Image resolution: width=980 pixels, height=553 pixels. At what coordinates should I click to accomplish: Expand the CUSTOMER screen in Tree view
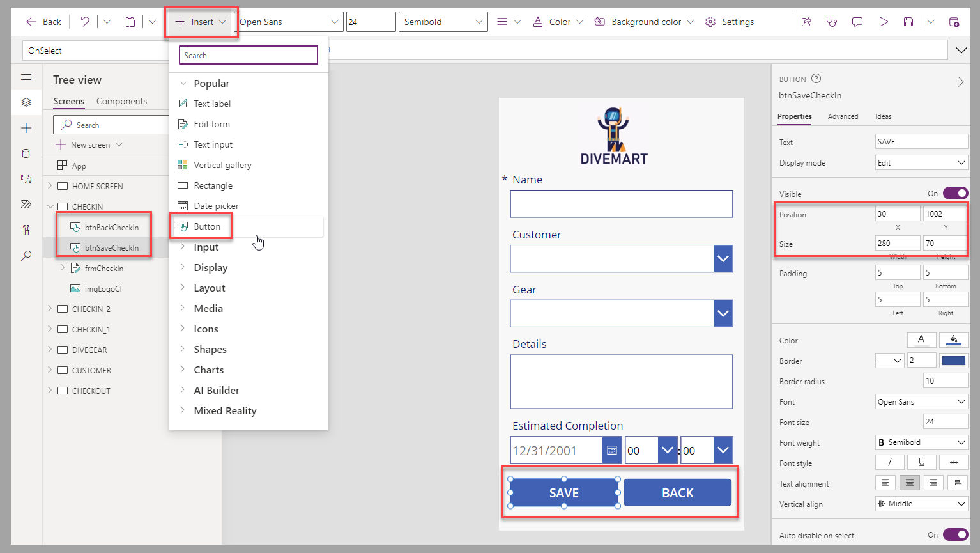[50, 370]
